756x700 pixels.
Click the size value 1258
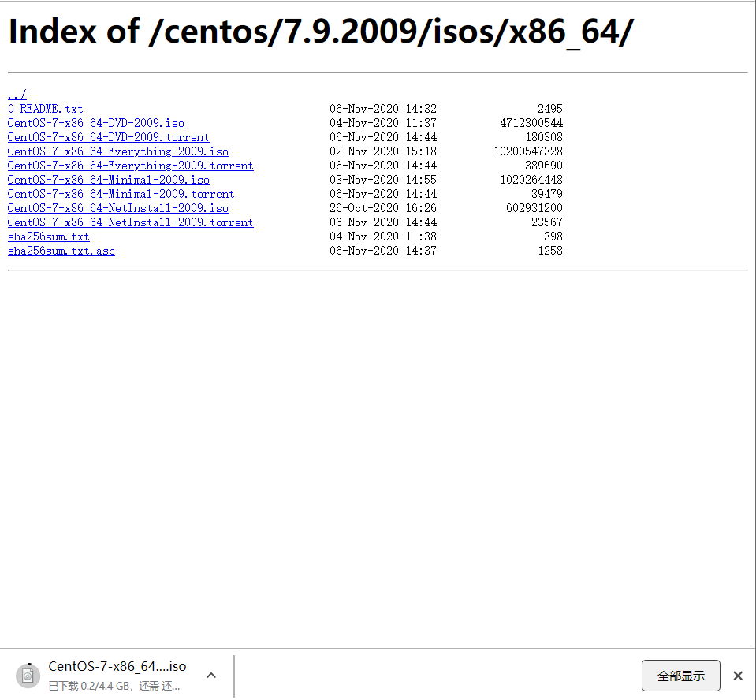pyautogui.click(x=550, y=251)
